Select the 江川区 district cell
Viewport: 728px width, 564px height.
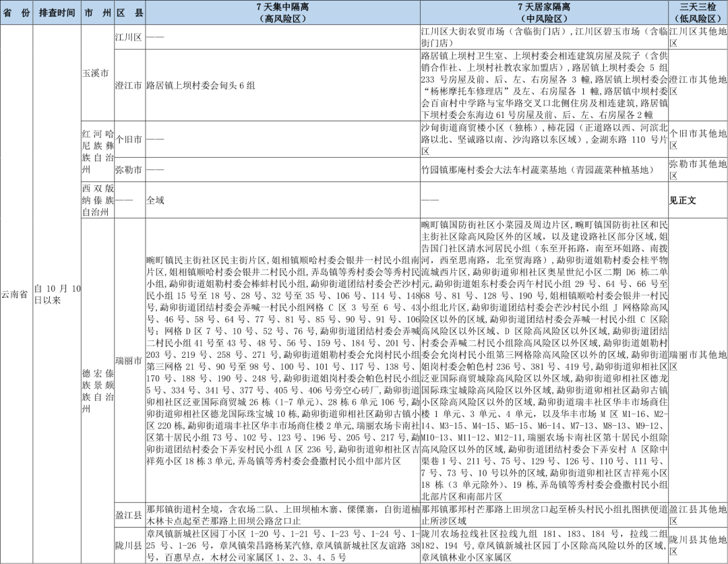coord(130,37)
